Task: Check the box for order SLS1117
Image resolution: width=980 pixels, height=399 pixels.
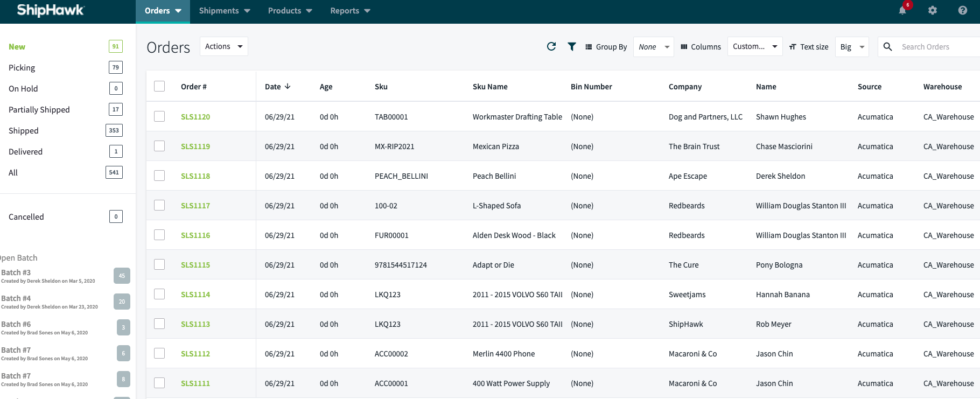Action: (x=159, y=205)
